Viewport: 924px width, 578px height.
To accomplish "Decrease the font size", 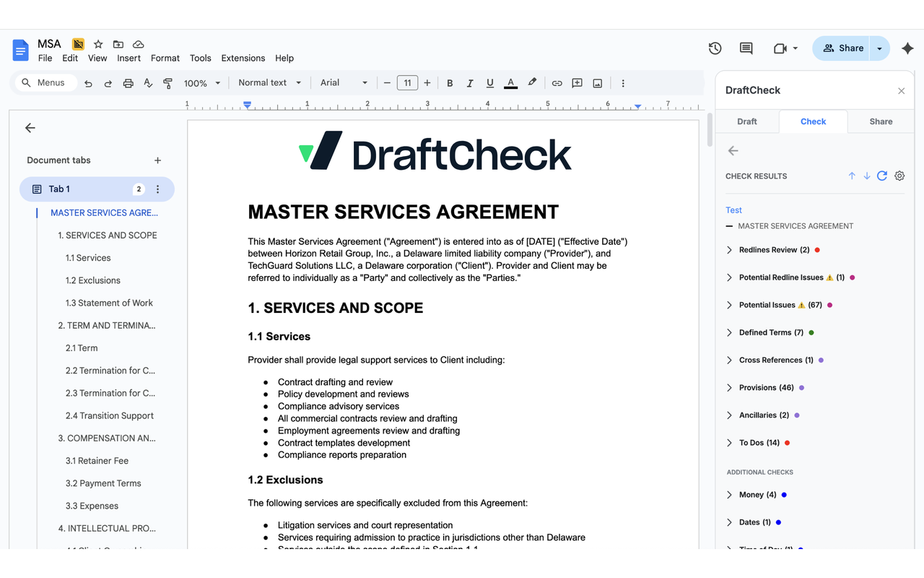I will tap(387, 83).
